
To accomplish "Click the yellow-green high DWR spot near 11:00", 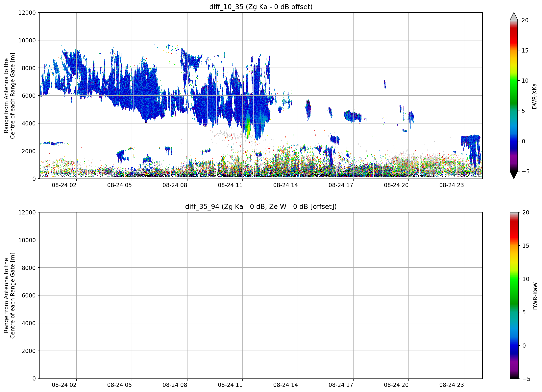I will [248, 128].
